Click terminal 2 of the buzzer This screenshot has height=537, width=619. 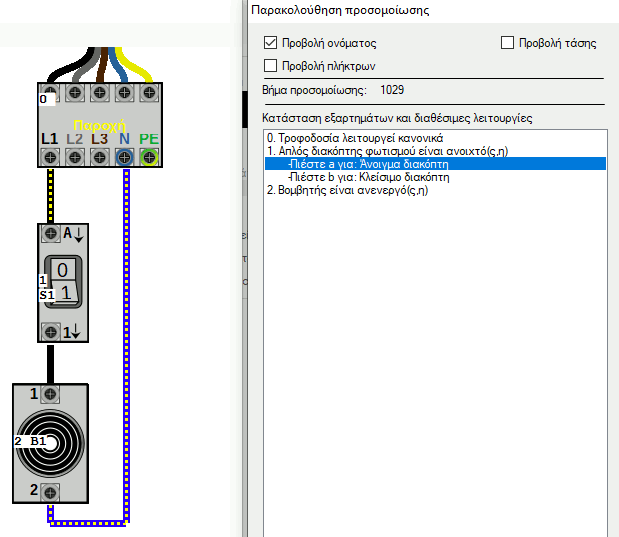[x=50, y=490]
